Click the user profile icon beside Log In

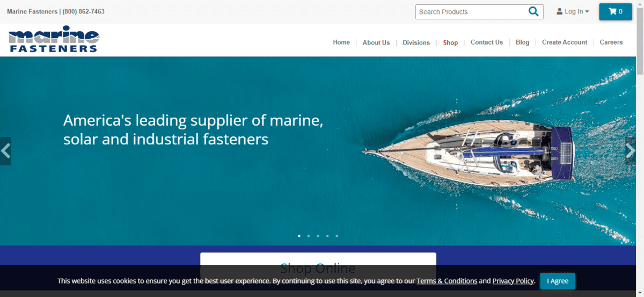560,11
